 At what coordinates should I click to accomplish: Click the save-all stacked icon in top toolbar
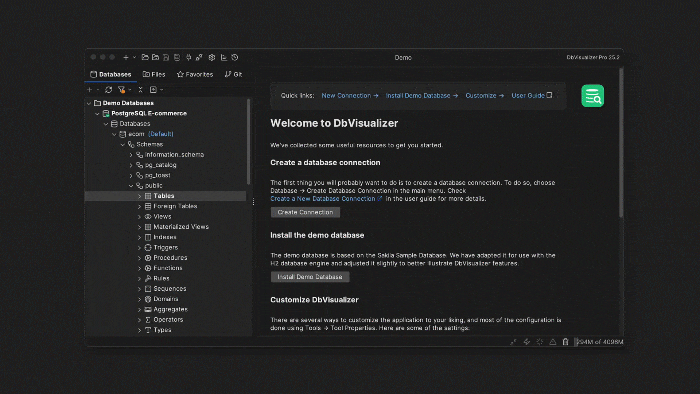(177, 58)
